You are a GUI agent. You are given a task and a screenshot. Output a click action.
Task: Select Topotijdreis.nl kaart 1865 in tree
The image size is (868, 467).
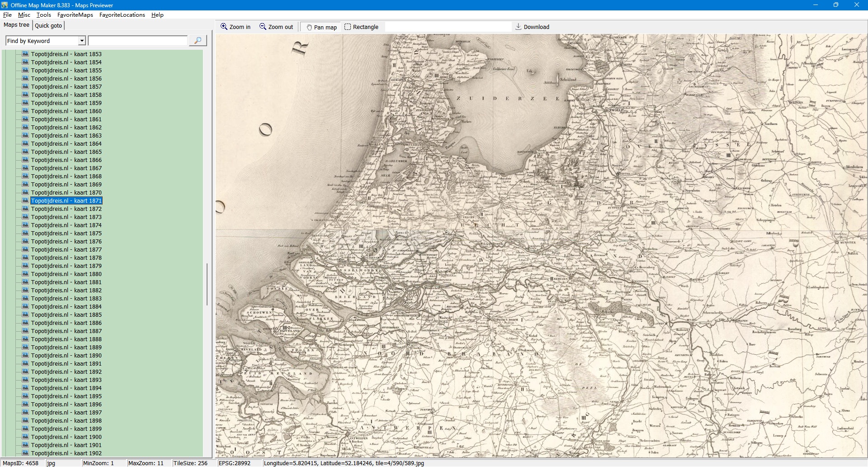click(x=66, y=152)
